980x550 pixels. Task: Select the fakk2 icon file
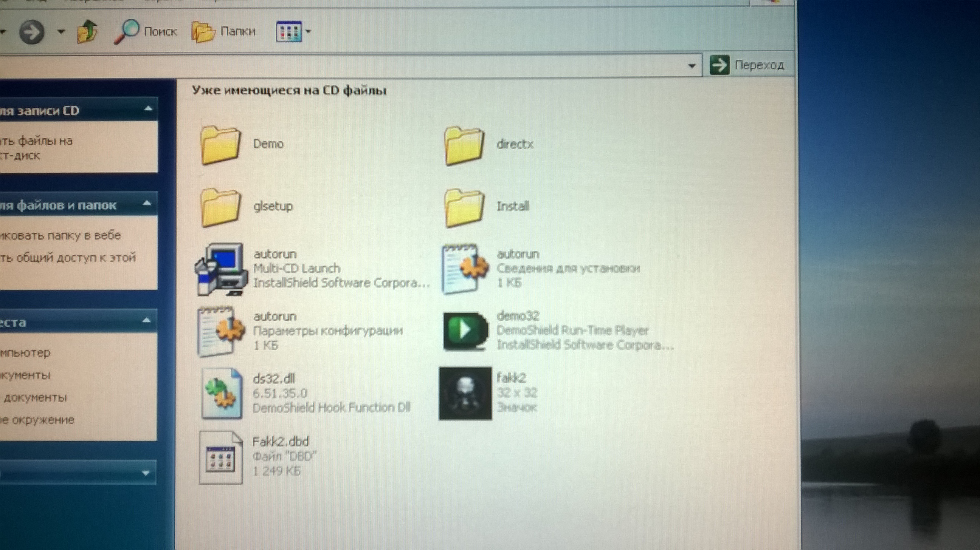click(465, 393)
